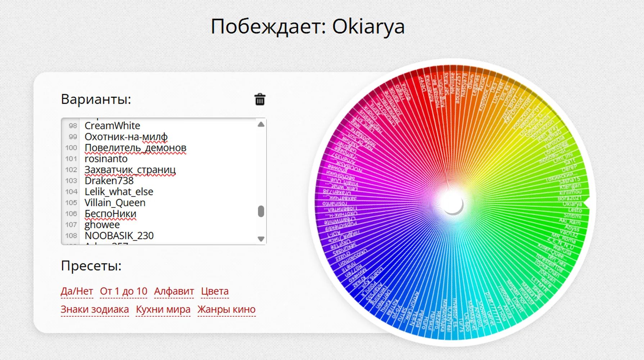This screenshot has width=644, height=360.
Task: Click the Захватчик_страниц entry
Action: coord(130,170)
